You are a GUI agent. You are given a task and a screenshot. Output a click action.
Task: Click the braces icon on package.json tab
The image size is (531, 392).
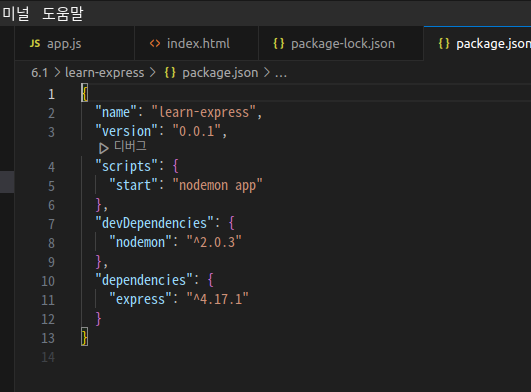pos(444,43)
